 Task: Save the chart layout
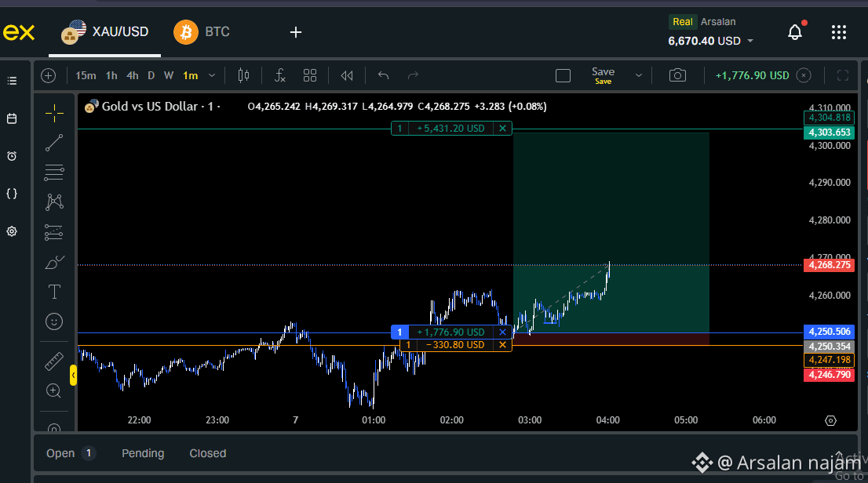[x=603, y=76]
